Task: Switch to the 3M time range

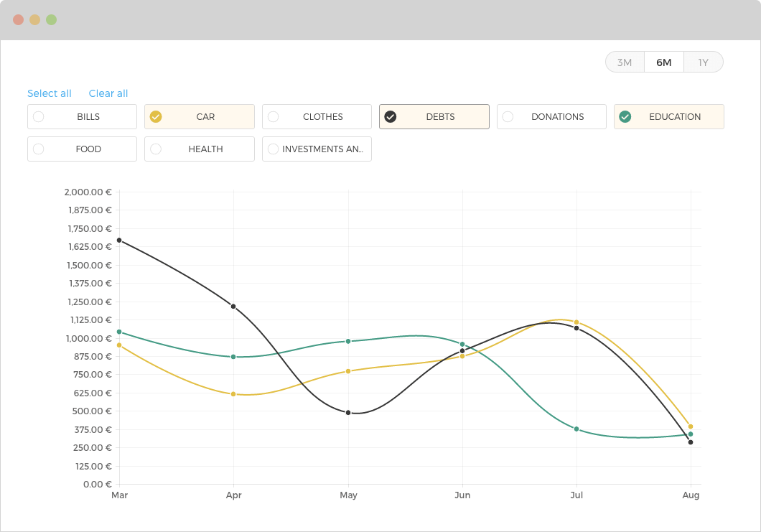Action: pos(625,62)
